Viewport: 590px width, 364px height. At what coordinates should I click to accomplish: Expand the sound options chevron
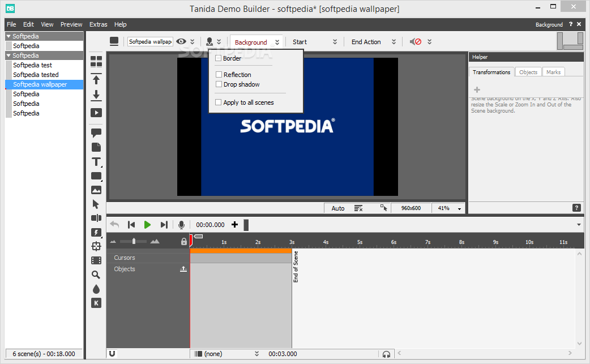(x=429, y=42)
